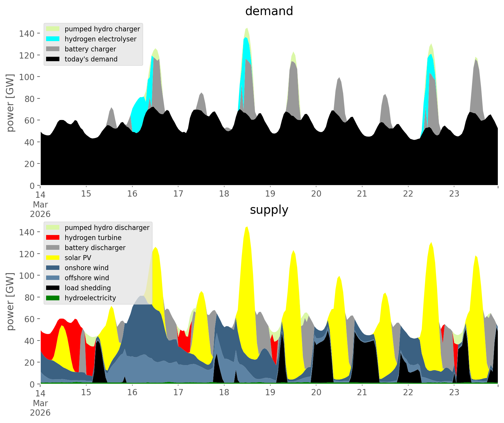504x423 pixels.
Task: Click the demand chart's power [GW] axis label
Action: 11,103
